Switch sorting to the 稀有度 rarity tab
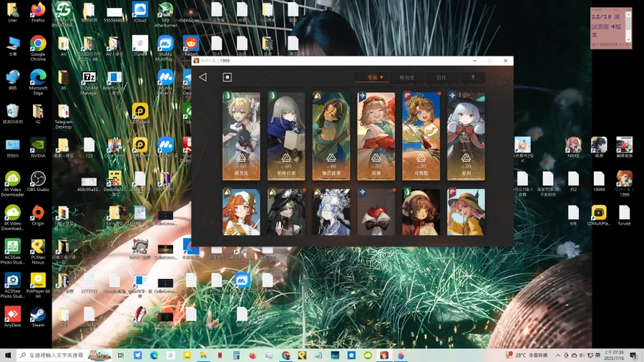Viewport: 644px width, 362px height. 406,77
